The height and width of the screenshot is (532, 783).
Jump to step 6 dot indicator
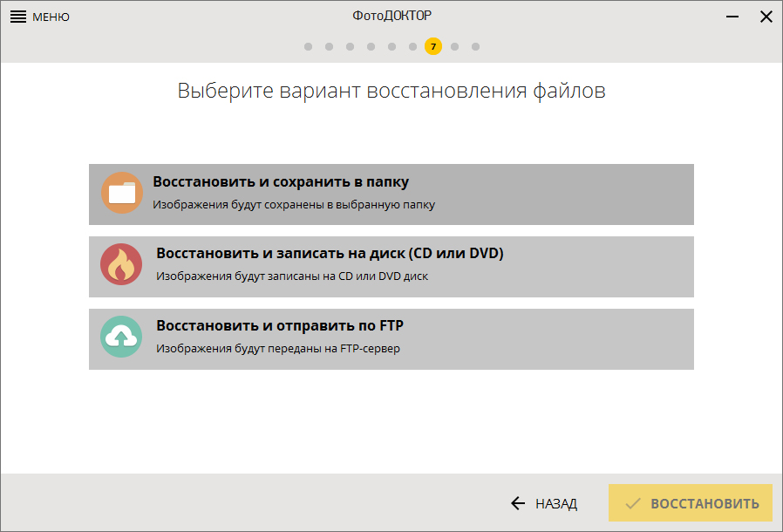413,46
